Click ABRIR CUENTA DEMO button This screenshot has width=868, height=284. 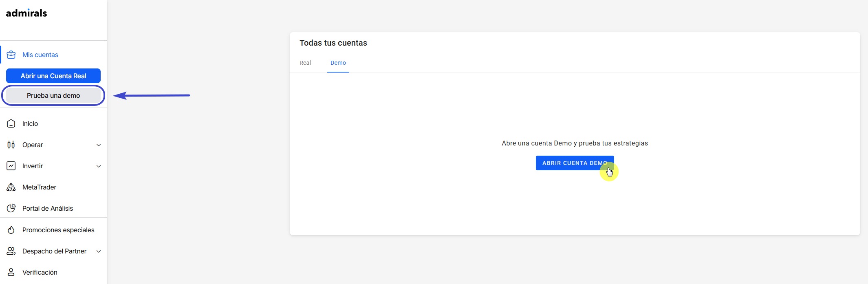[x=575, y=163]
